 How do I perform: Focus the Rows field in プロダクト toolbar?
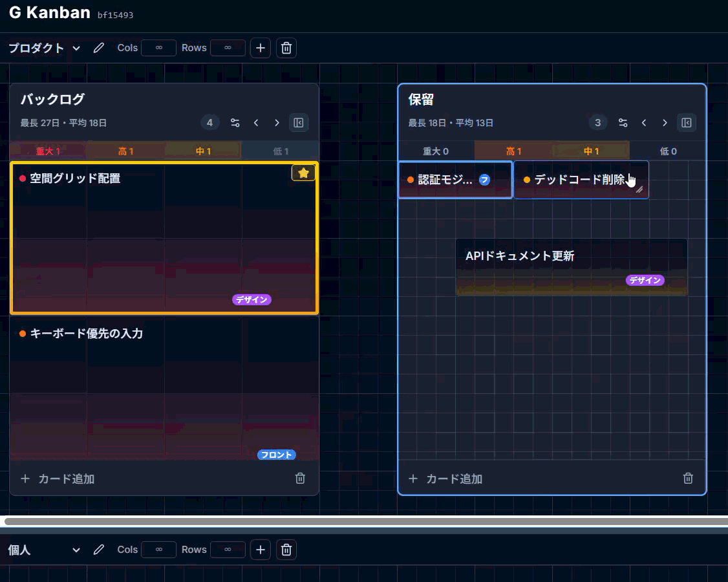pos(228,48)
